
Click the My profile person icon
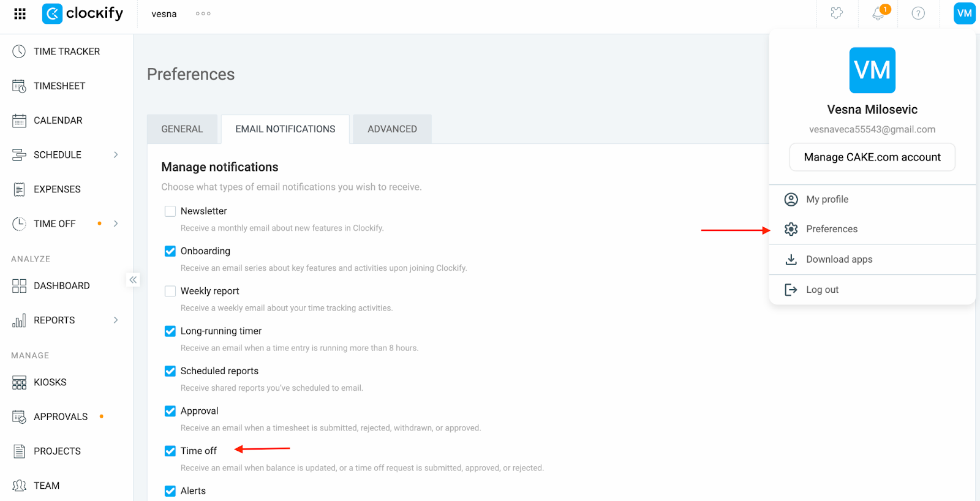tap(791, 199)
